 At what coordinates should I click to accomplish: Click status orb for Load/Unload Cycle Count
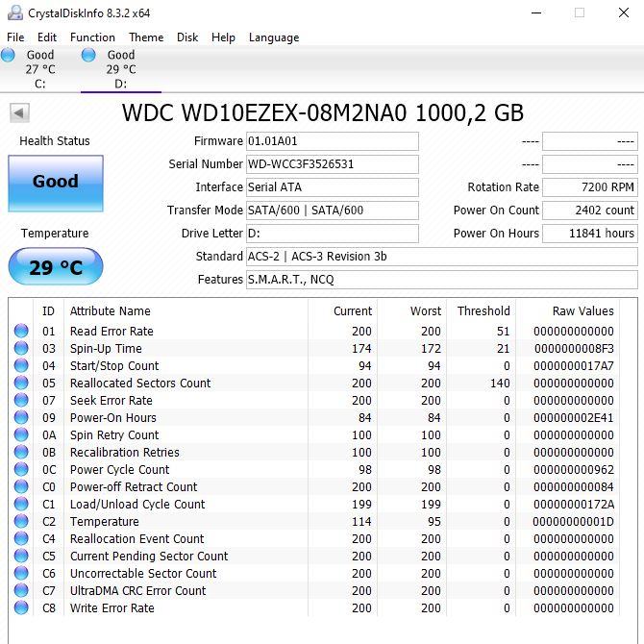pos(21,504)
